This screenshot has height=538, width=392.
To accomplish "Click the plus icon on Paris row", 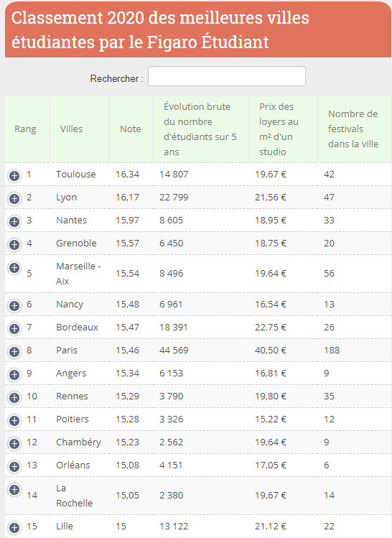I will tap(14, 352).
